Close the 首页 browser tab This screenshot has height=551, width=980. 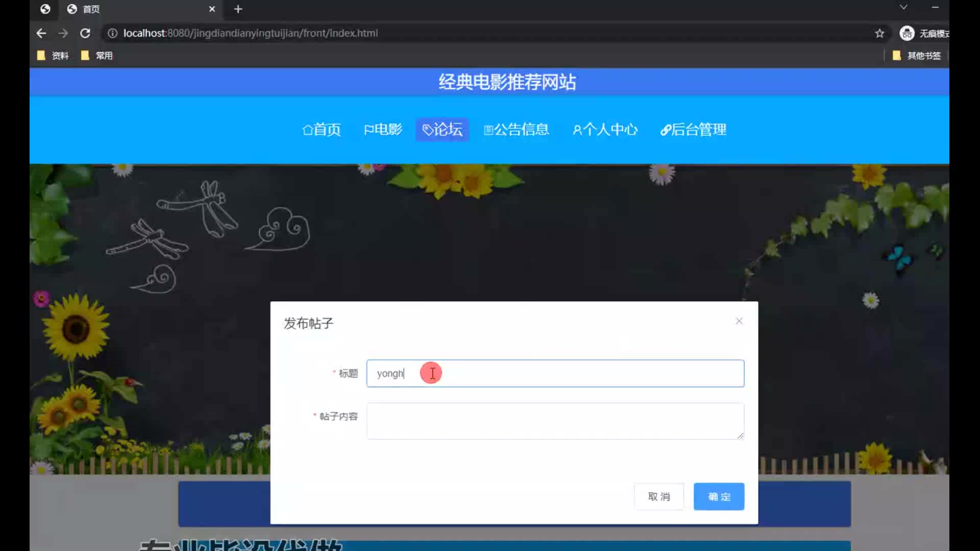[x=212, y=9]
